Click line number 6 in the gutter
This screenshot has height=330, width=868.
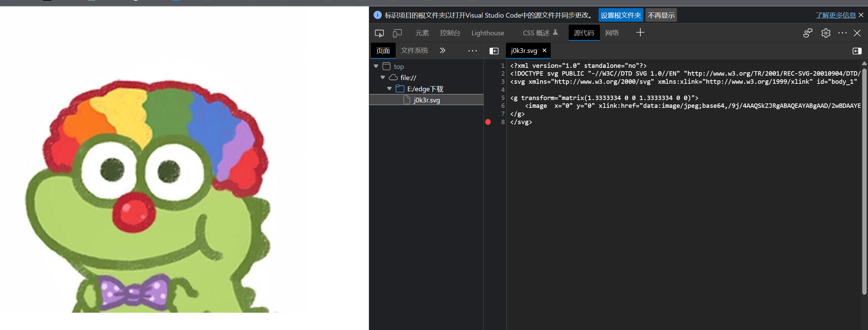(503, 106)
